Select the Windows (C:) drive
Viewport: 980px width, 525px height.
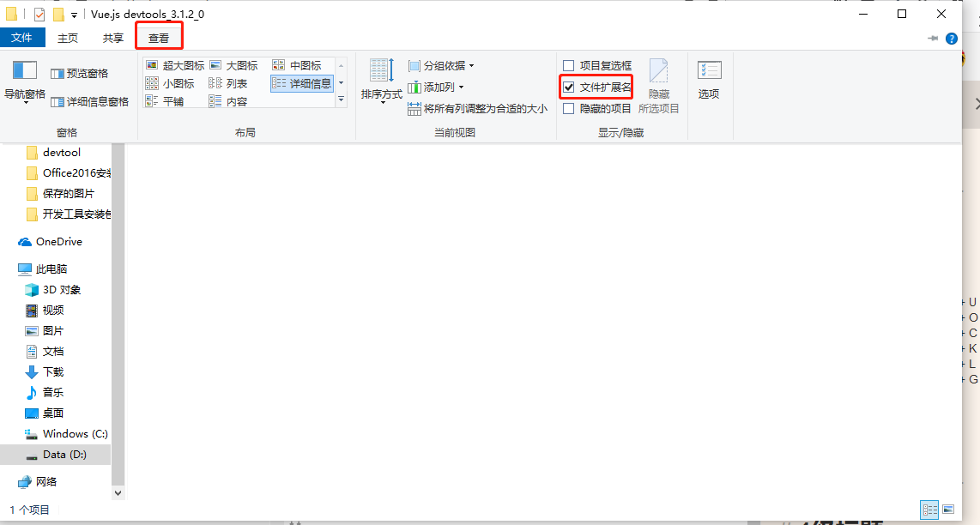point(66,434)
